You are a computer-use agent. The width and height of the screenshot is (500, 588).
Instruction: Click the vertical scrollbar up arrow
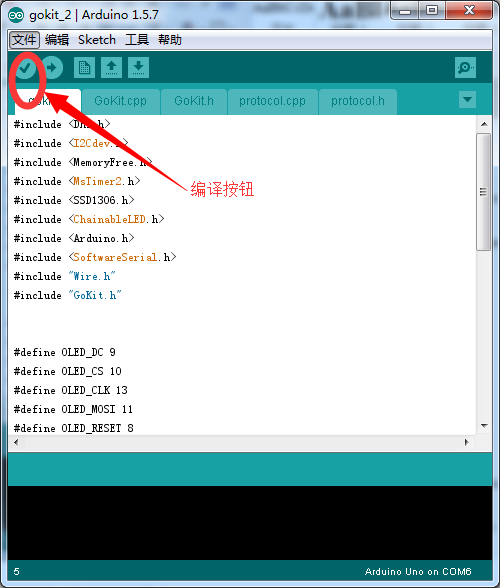pyautogui.click(x=484, y=124)
